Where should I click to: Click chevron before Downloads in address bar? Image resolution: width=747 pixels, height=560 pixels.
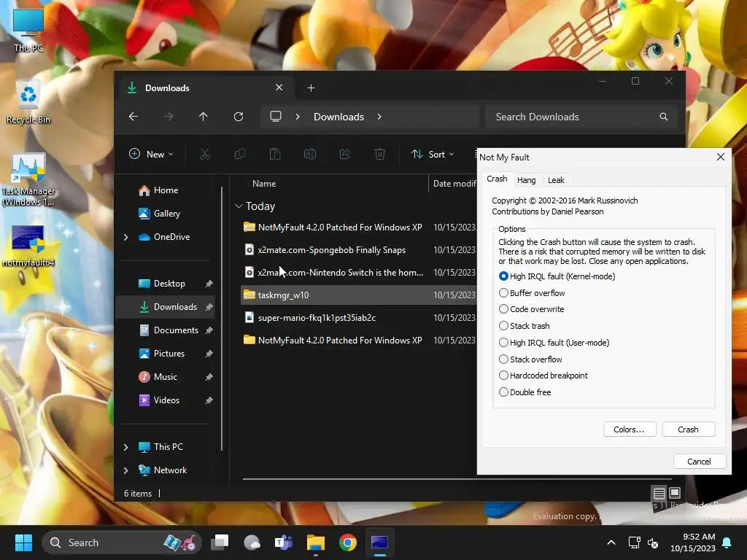(298, 117)
